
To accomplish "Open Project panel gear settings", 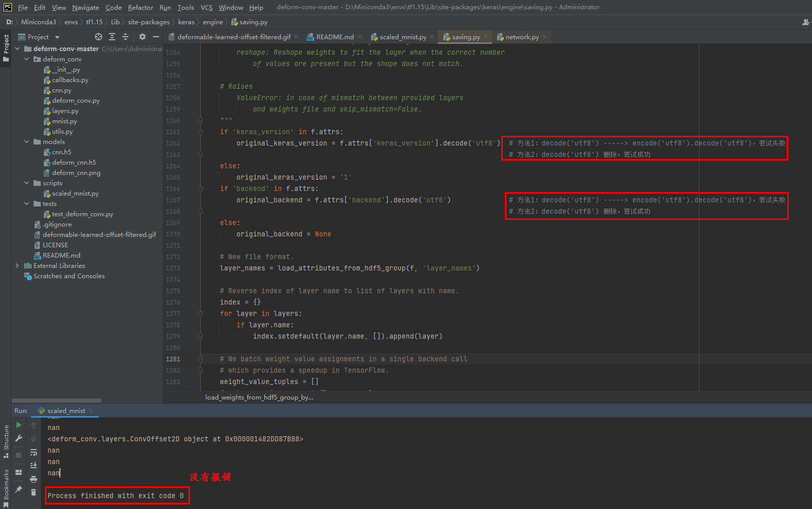I will (142, 37).
